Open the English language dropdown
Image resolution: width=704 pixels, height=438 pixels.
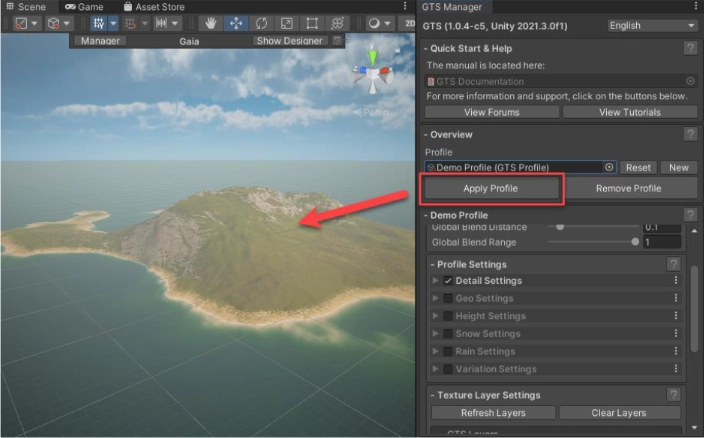tap(652, 26)
